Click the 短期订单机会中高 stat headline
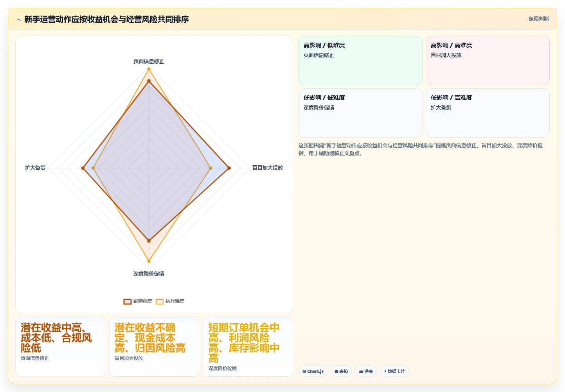Viewport: 565px width, 392px height. click(x=244, y=343)
